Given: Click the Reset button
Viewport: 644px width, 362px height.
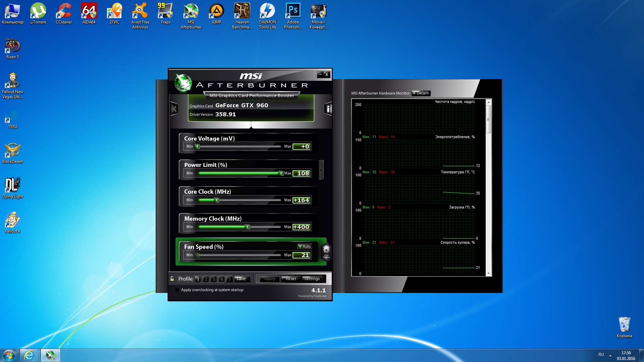Looking at the screenshot, I should click(290, 279).
